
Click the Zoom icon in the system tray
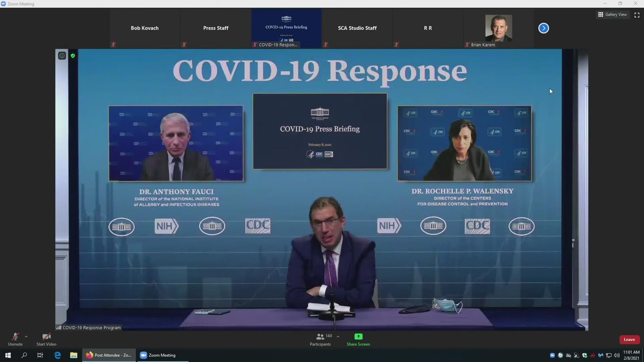coord(552,355)
